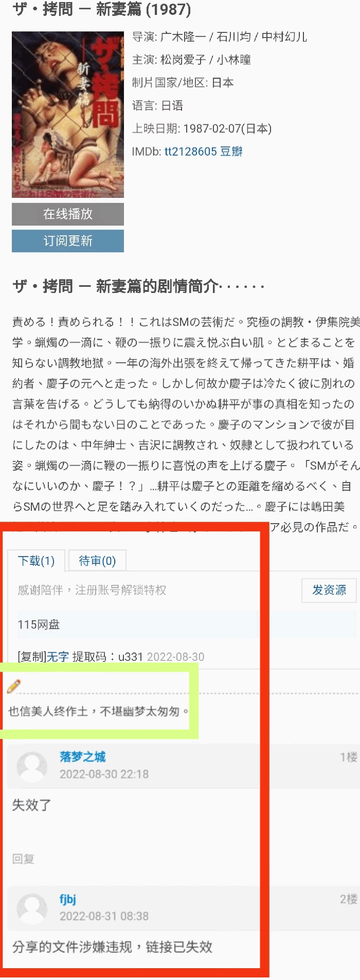Open username fjbj profile link
360x980 pixels.
68,899
